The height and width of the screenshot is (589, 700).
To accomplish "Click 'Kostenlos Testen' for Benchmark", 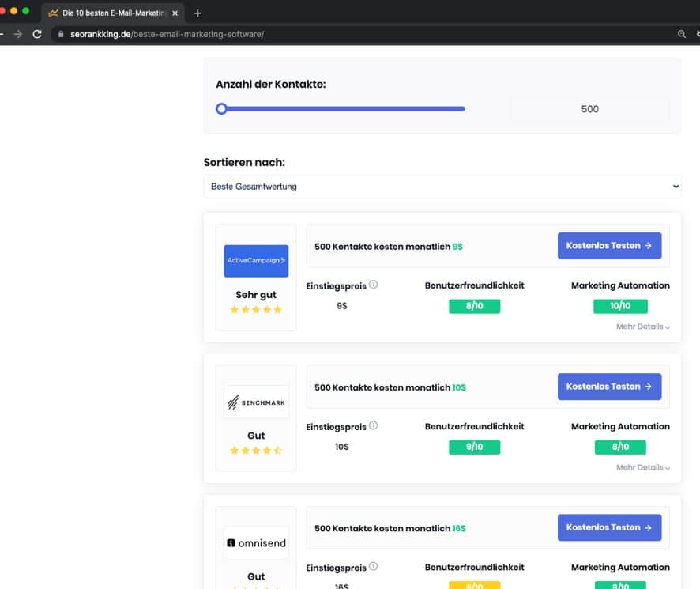I will tap(608, 387).
